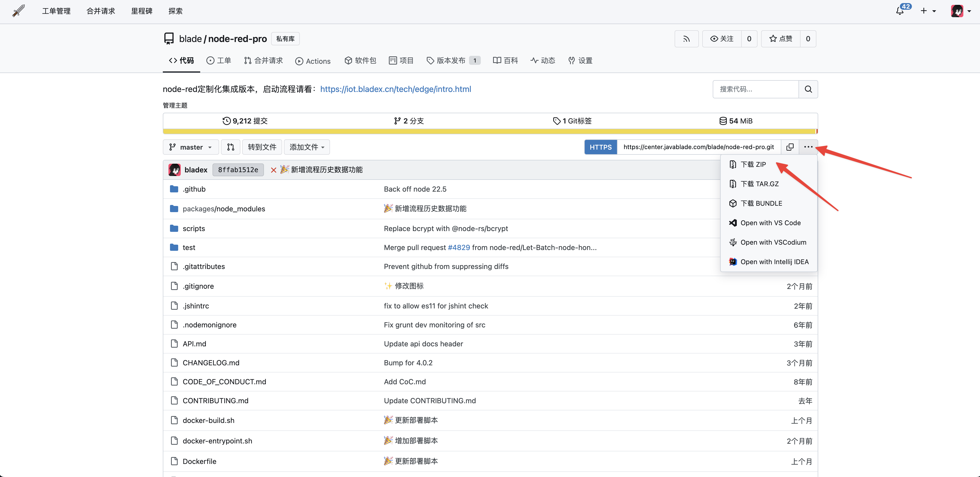This screenshot has height=477, width=980.
Task: Open commit 8ffab1512e
Action: coord(238,170)
